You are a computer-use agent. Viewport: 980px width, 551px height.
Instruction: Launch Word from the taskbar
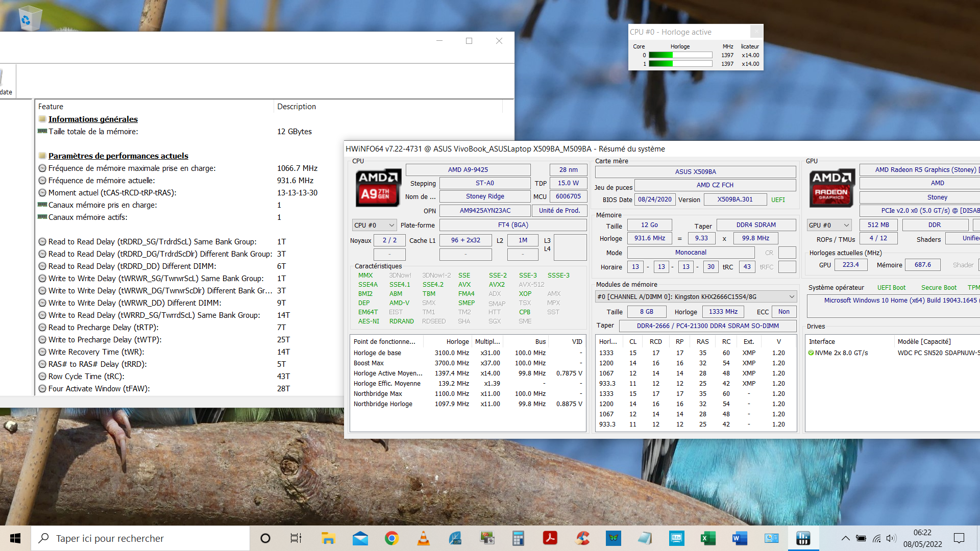click(740, 538)
